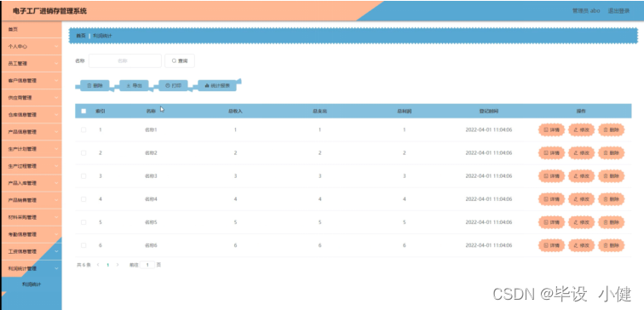Go to 首页 in the sidebar
The width and height of the screenshot is (644, 310).
(x=32, y=29)
